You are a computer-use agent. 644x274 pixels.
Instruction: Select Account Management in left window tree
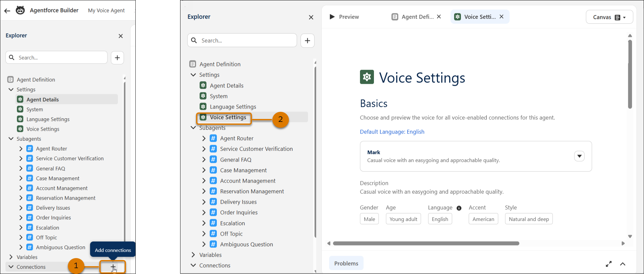click(x=62, y=188)
